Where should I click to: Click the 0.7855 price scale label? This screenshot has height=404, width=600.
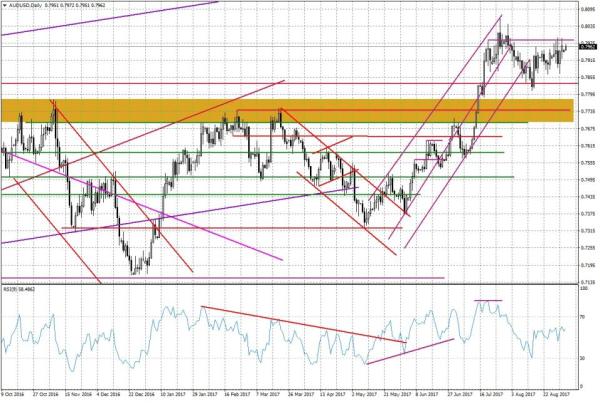587,77
